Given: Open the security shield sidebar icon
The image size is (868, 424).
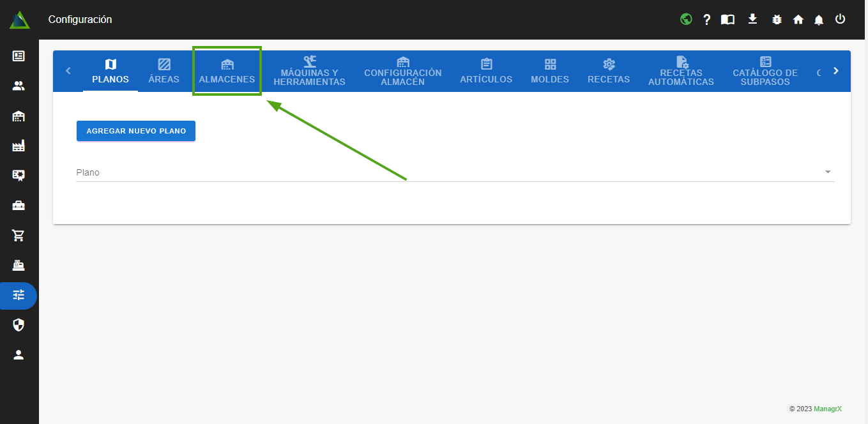Looking at the screenshot, I should click(x=19, y=325).
